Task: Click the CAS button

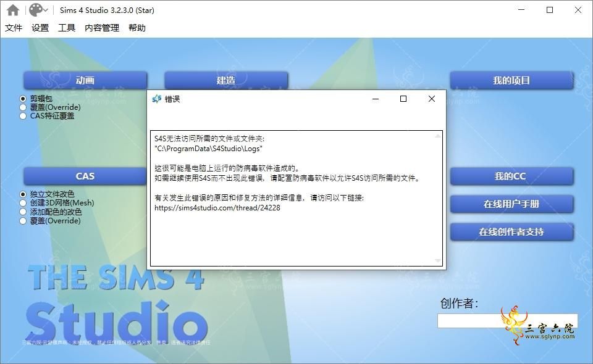Action: (x=85, y=176)
